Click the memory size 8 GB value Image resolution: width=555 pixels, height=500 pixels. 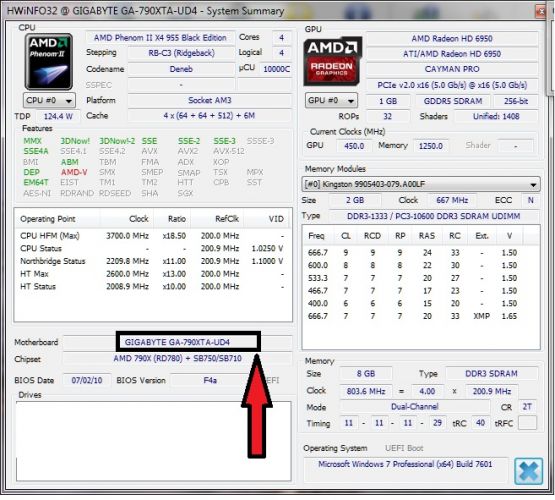pos(366,374)
